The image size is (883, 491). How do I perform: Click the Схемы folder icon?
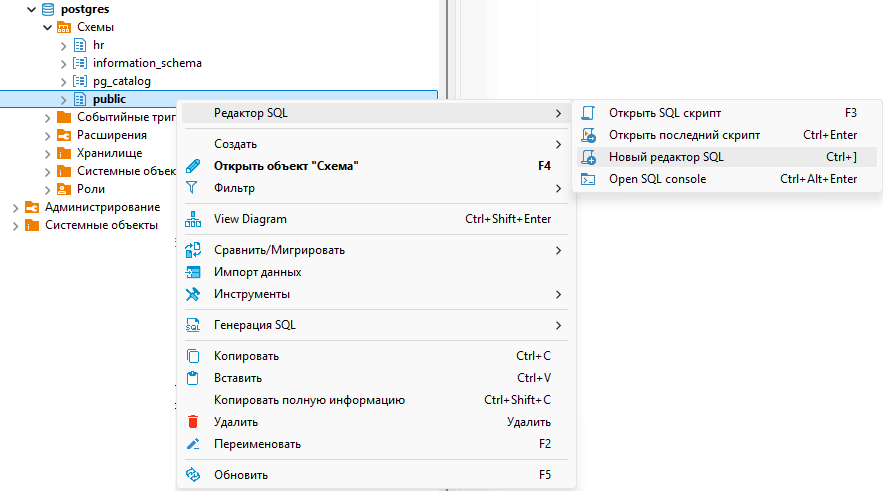coord(64,27)
